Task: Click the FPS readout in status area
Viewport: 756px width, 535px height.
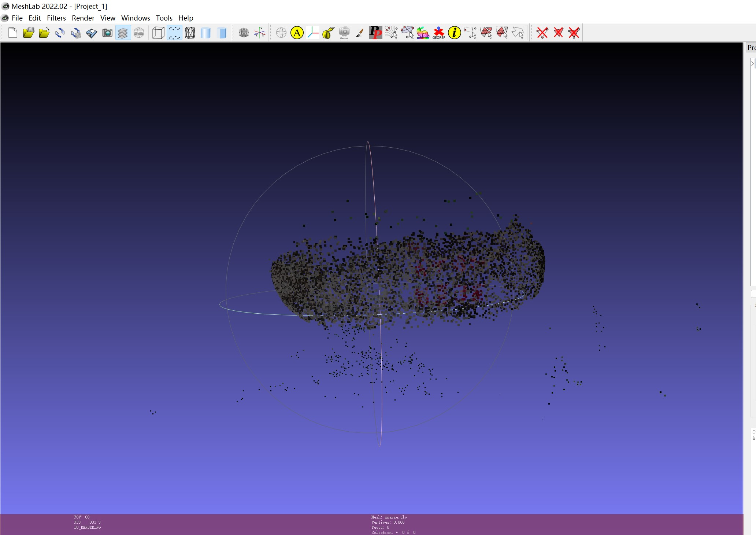Action: point(87,522)
